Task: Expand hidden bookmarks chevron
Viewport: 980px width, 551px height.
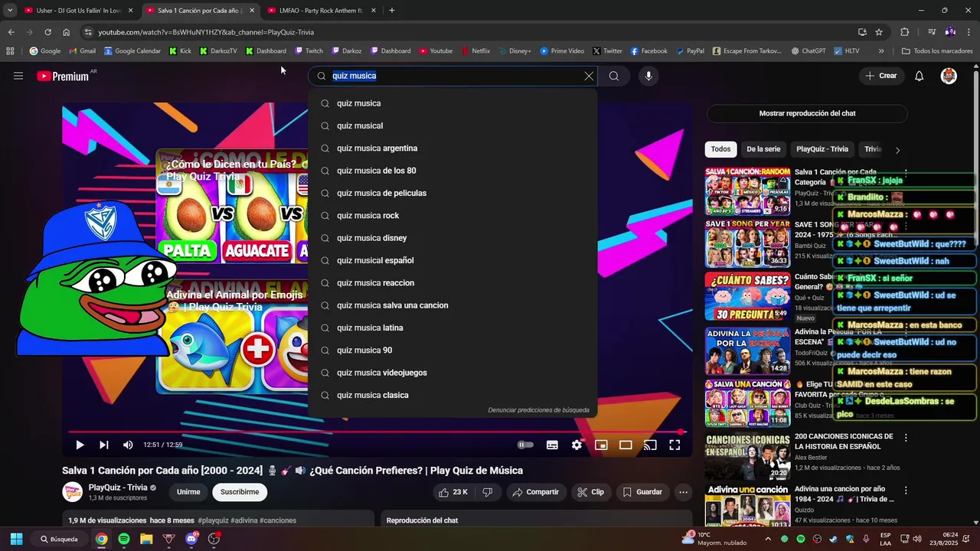Action: tap(881, 51)
